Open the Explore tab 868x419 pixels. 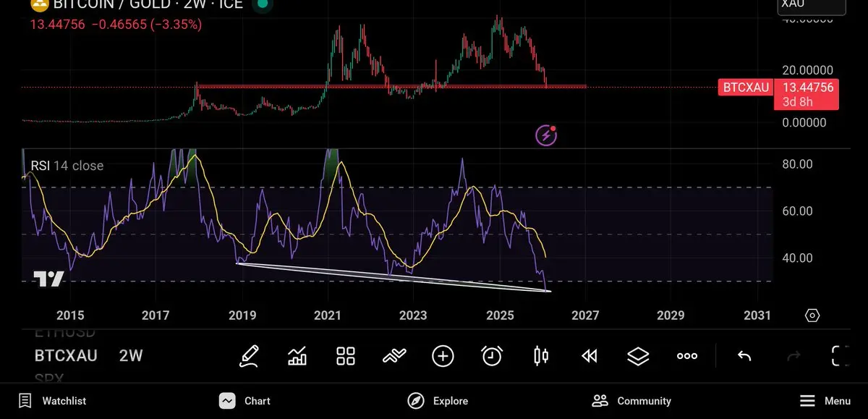click(x=438, y=401)
